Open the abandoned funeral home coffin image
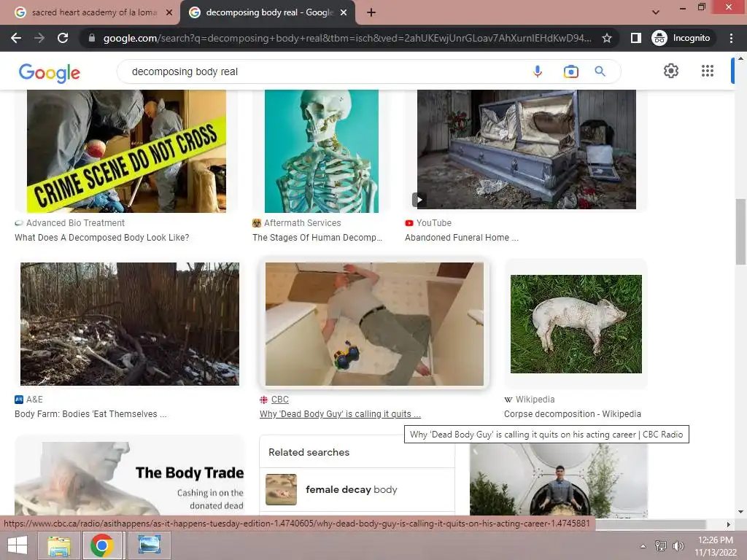Image resolution: width=747 pixels, height=560 pixels. pos(527,149)
